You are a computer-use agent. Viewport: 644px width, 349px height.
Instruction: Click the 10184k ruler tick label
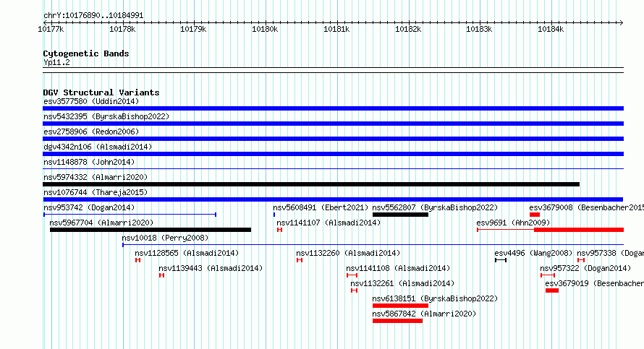click(551, 29)
